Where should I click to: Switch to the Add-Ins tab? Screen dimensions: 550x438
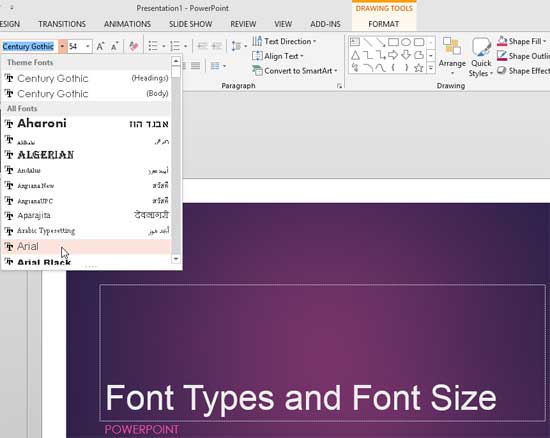[x=325, y=24]
